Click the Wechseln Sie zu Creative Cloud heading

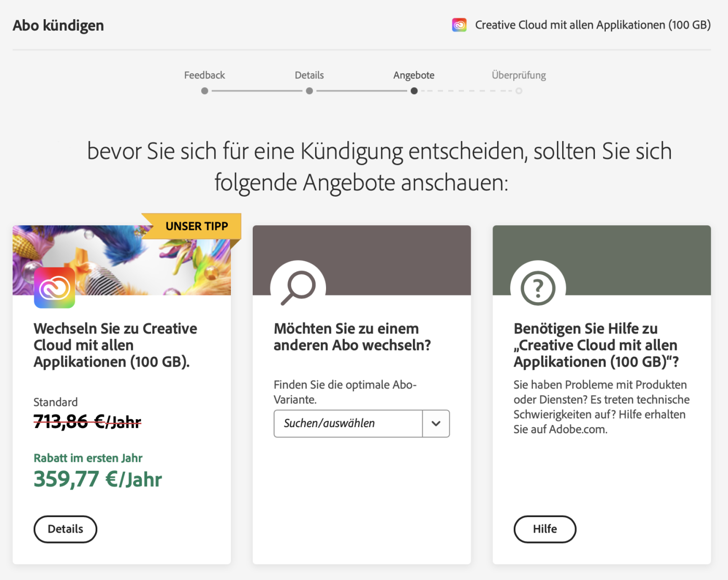coord(115,345)
